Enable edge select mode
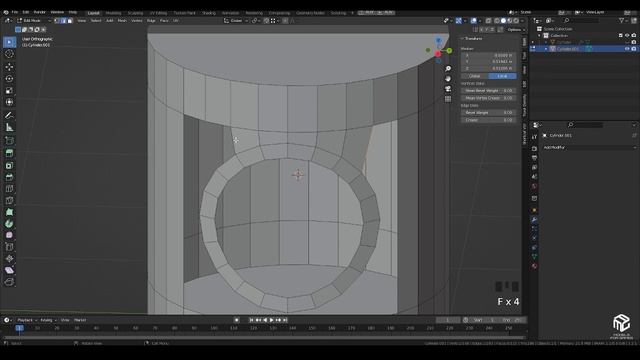 (63, 20)
